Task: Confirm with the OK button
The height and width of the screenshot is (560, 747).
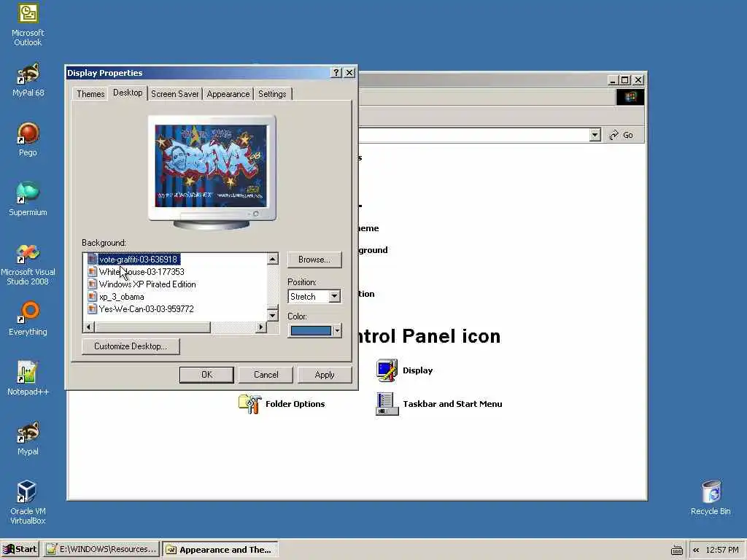Action: [x=206, y=375]
